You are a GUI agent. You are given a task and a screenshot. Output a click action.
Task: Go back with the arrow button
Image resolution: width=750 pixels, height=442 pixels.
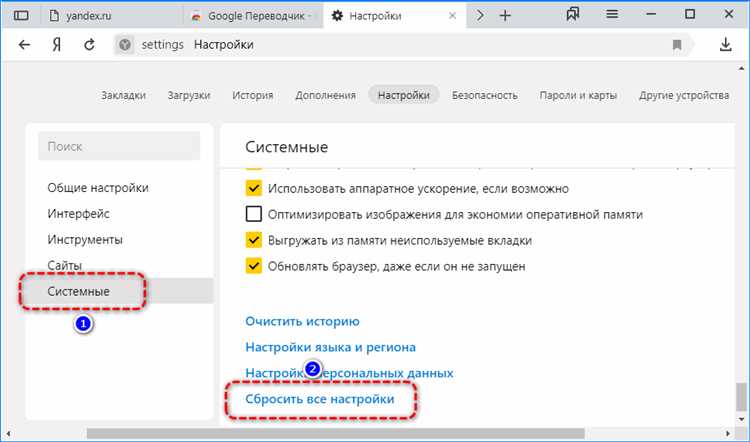tap(24, 44)
